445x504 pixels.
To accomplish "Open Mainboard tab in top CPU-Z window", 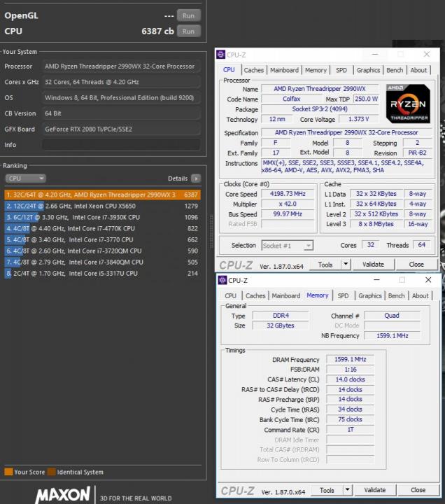I will point(284,70).
